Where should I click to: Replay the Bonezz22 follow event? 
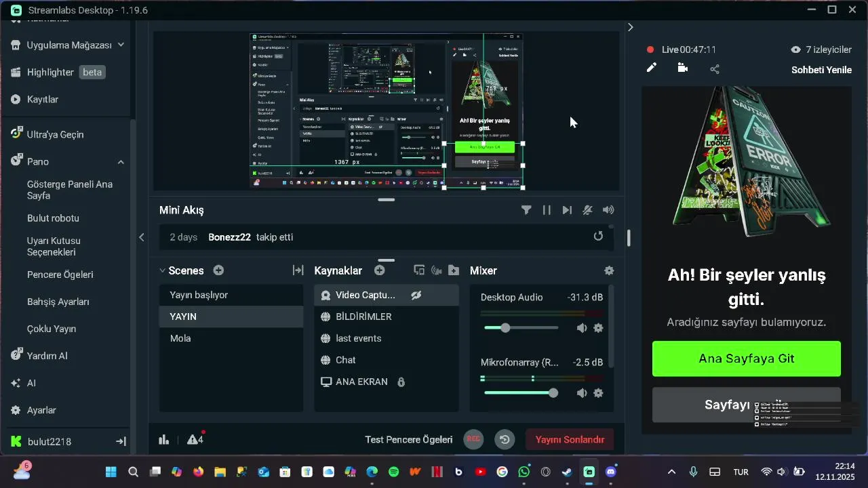[x=598, y=237]
